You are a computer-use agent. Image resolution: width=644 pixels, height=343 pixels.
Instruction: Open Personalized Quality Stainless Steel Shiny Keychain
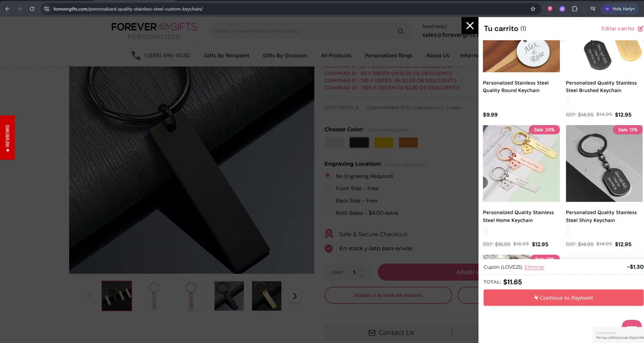(601, 216)
